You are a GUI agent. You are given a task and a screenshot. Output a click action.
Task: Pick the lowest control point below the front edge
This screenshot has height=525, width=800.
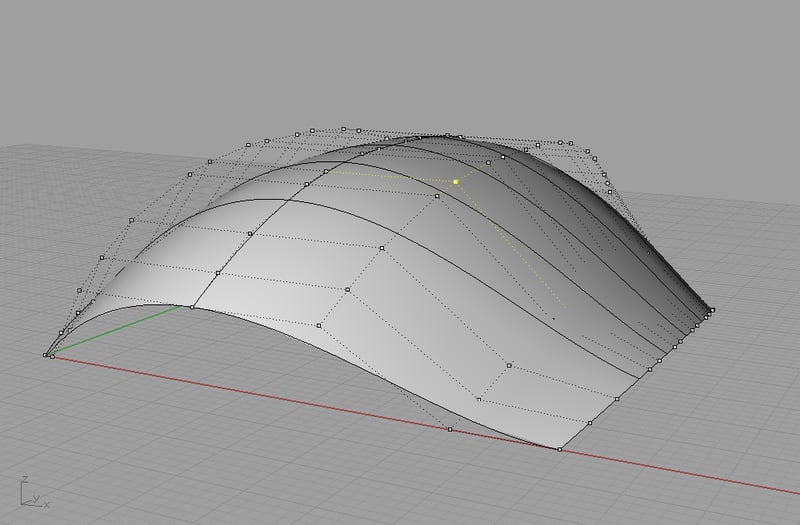point(449,430)
